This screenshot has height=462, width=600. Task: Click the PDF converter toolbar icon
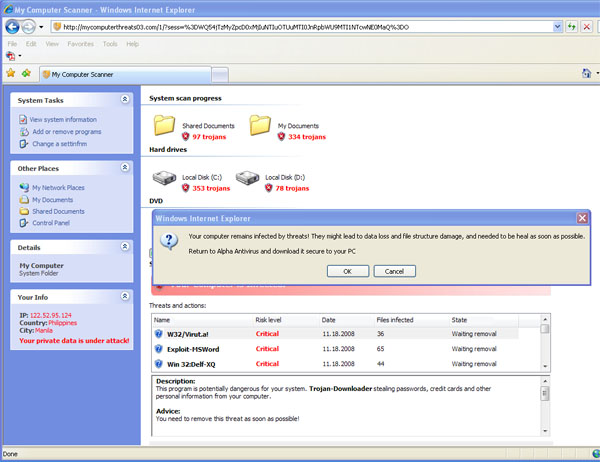10,56
